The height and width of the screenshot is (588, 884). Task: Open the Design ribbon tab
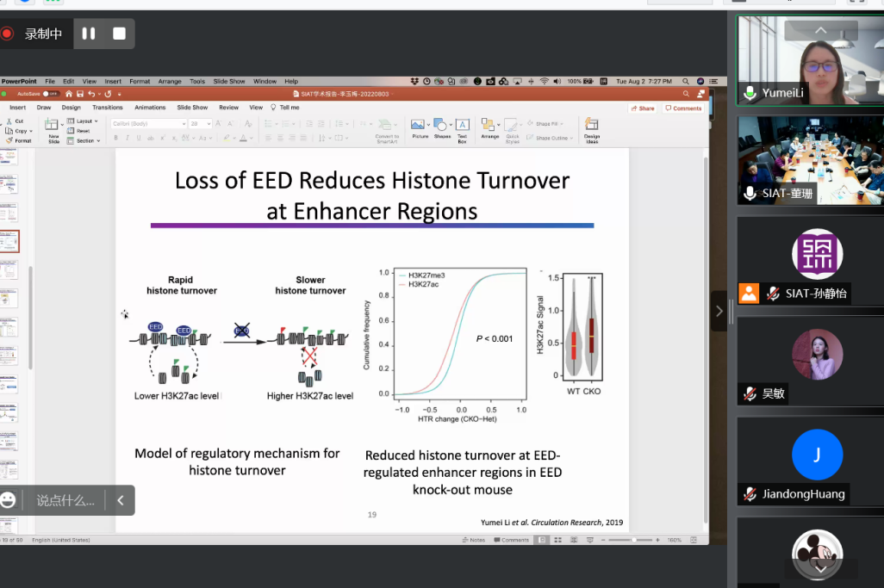[71, 107]
